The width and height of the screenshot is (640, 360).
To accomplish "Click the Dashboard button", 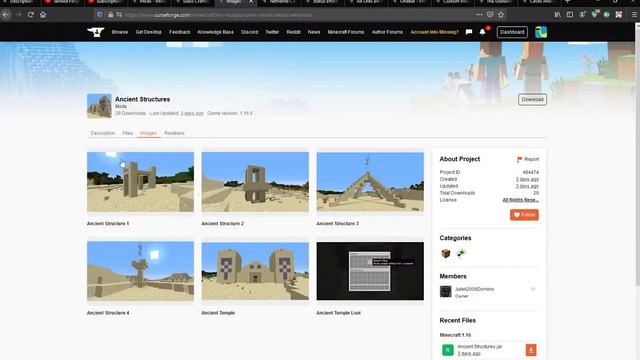I will click(512, 32).
